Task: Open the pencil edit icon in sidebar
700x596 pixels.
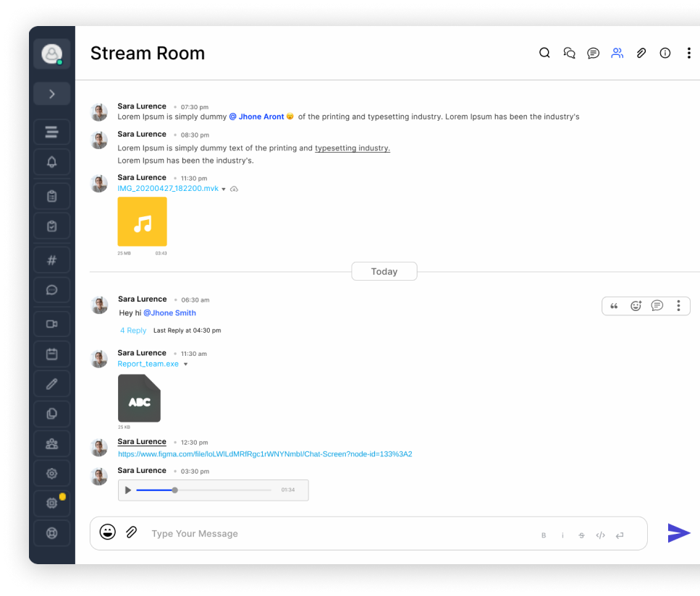Action: pos(52,384)
